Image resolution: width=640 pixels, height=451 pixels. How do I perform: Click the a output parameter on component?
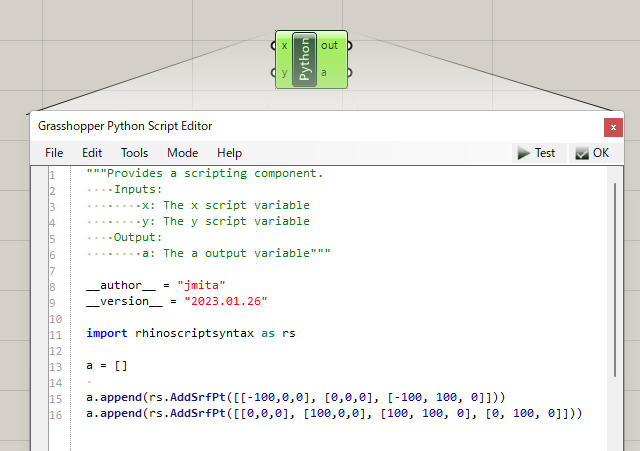pos(325,73)
